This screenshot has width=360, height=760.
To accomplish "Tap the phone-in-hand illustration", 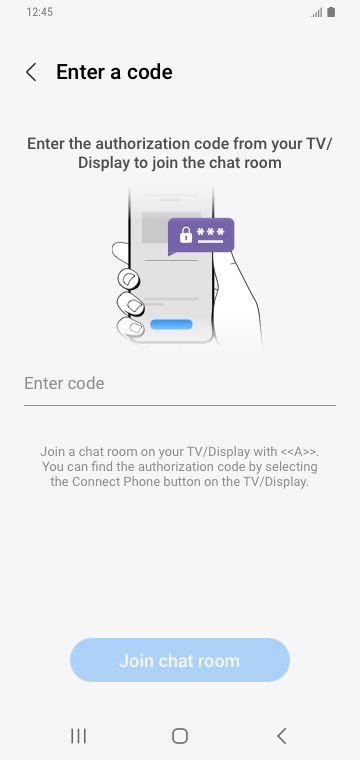I will (188, 268).
